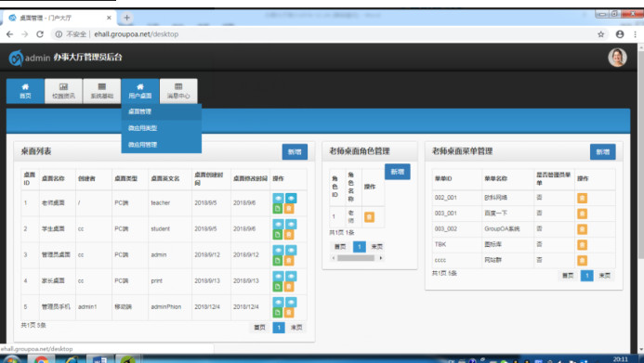The width and height of the screenshot is (644, 363).
Task: Toggle second eye icon in the admin row
Action: point(291,251)
